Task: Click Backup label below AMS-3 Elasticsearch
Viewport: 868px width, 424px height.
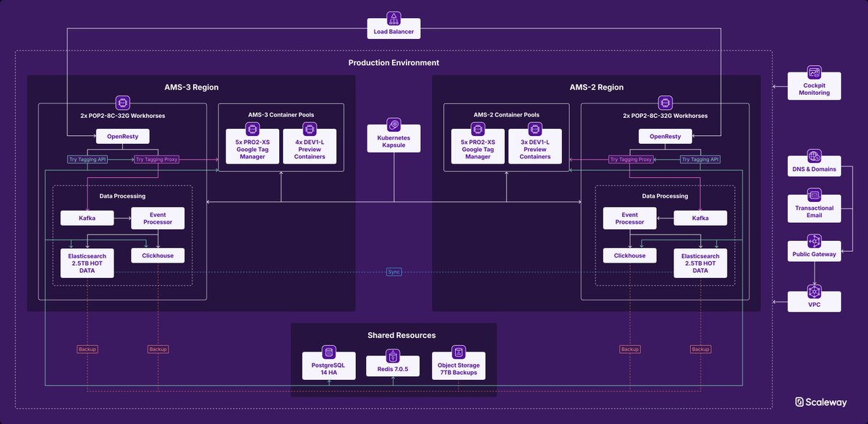Action: tap(87, 349)
